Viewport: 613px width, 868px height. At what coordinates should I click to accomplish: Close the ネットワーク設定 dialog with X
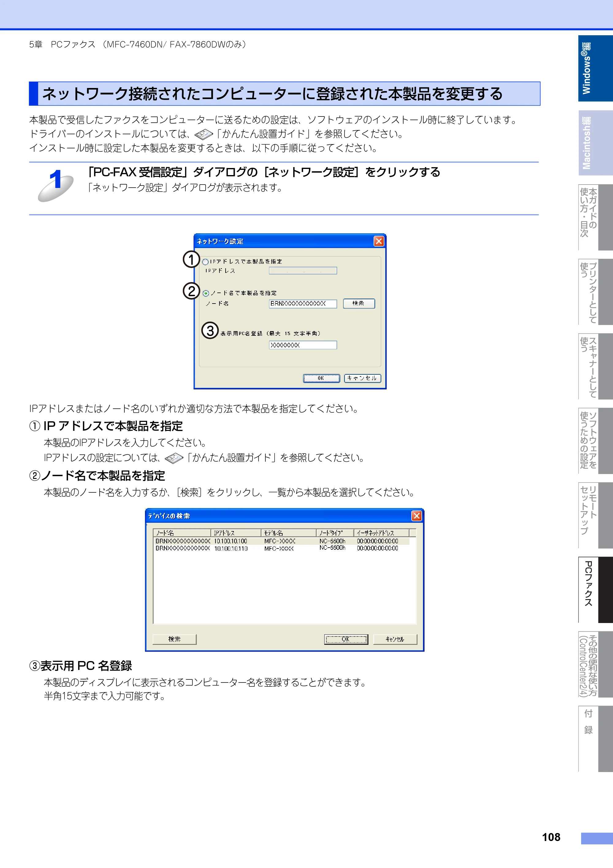point(379,241)
